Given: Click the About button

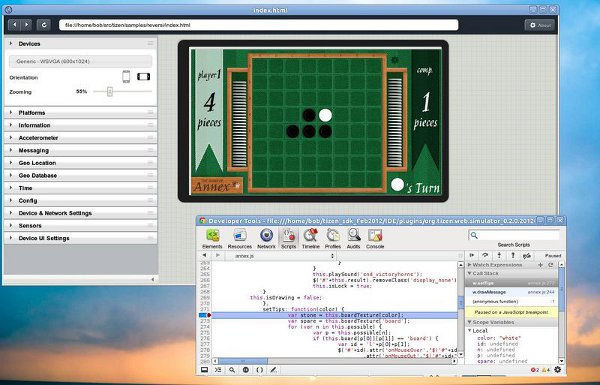Looking at the screenshot, I should [540, 25].
